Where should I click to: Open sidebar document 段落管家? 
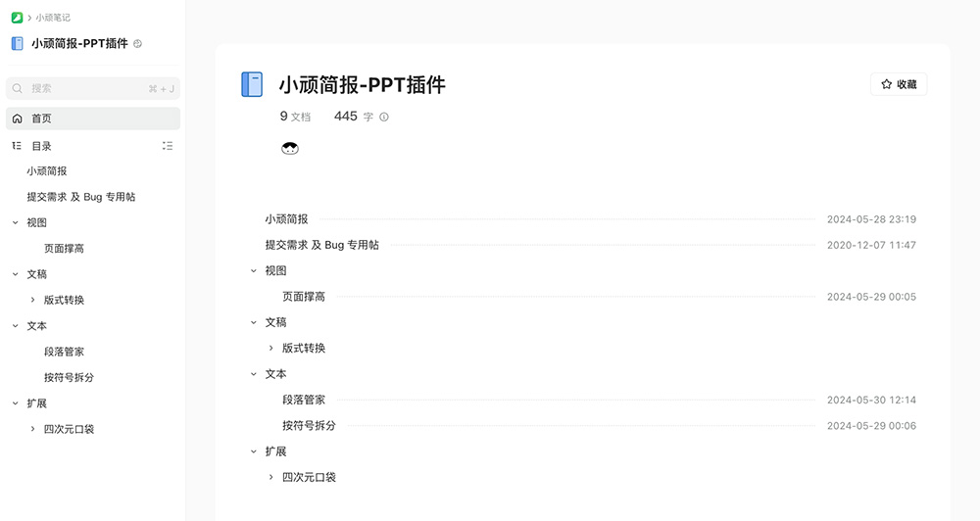point(64,352)
